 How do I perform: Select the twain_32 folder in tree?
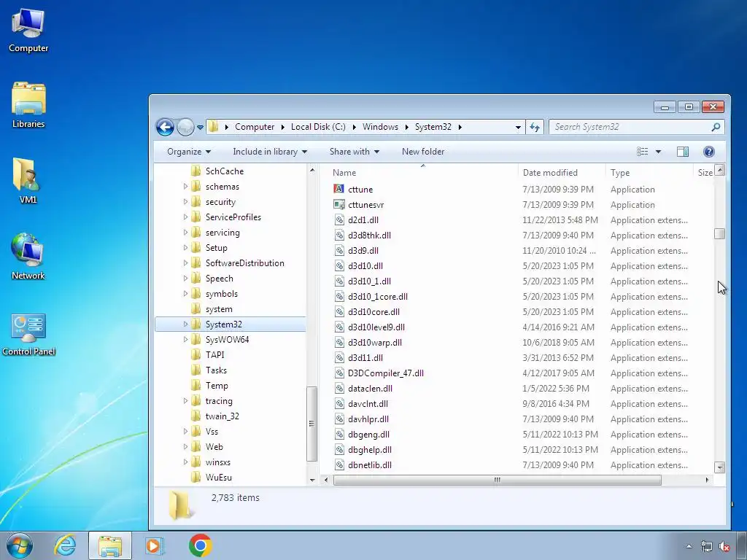point(222,416)
